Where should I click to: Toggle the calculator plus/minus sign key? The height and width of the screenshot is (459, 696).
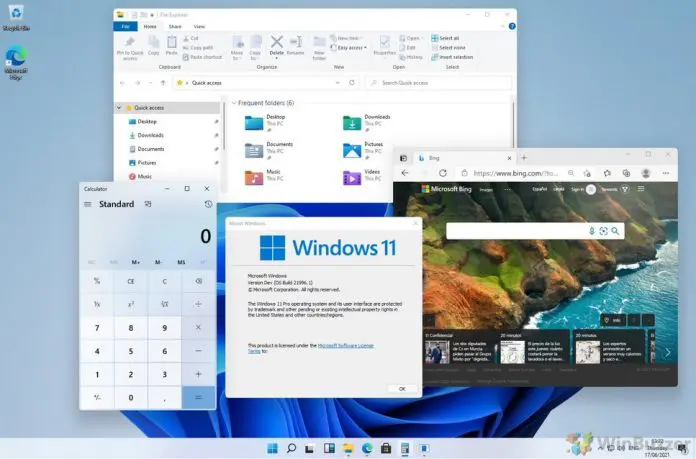tap(96, 397)
